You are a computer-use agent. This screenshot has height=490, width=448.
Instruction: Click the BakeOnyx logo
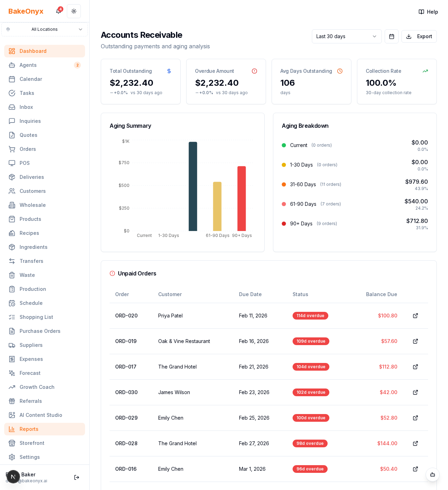tap(26, 11)
